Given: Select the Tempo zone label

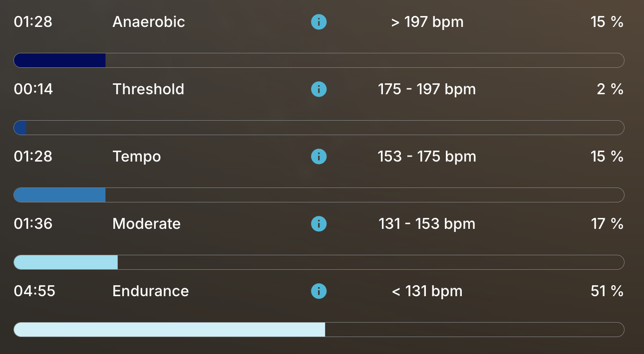Looking at the screenshot, I should (137, 157).
